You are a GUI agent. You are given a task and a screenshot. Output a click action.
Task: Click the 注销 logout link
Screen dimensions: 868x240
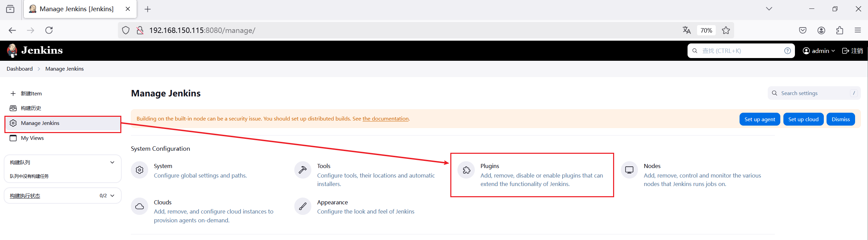click(852, 51)
